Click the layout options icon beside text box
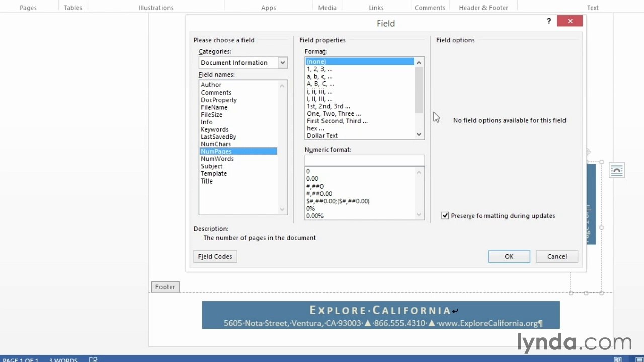The width and height of the screenshot is (644, 362). coord(617,170)
